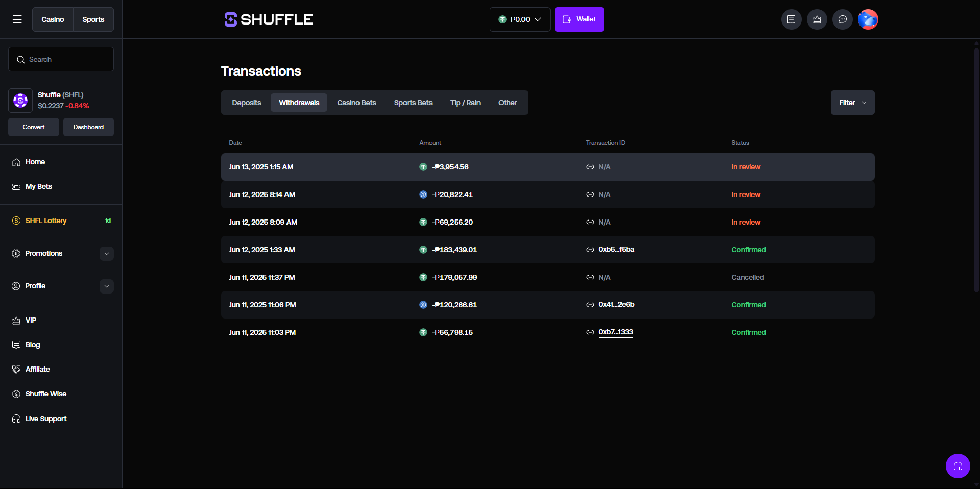
Task: Click the Cancelled status text
Action: (748, 277)
